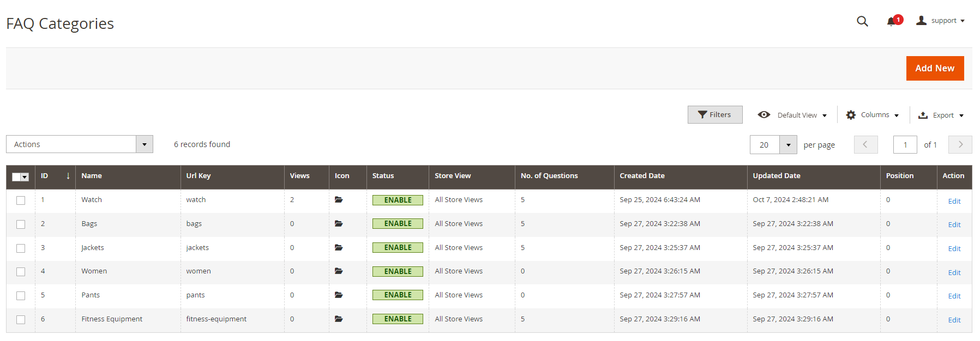Click the Add New button

point(935,68)
